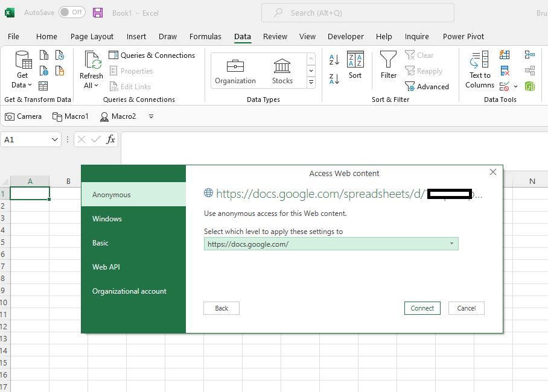548x392 pixels.
Task: Select Anonymous authentication option
Action: click(133, 195)
